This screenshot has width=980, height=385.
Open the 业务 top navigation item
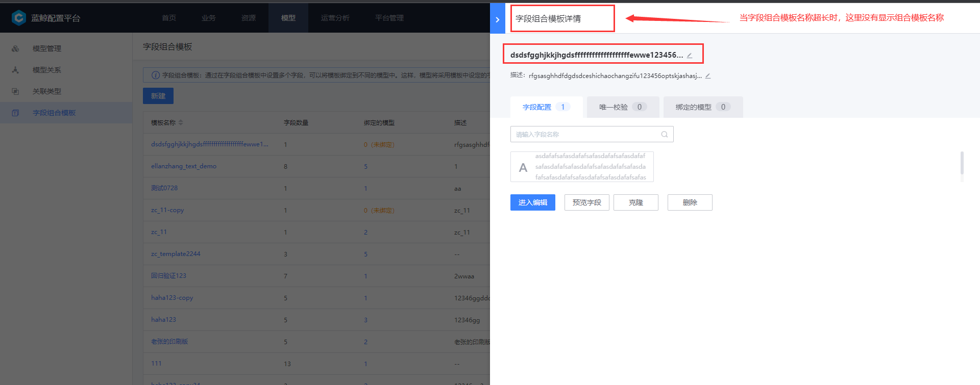tap(209, 18)
